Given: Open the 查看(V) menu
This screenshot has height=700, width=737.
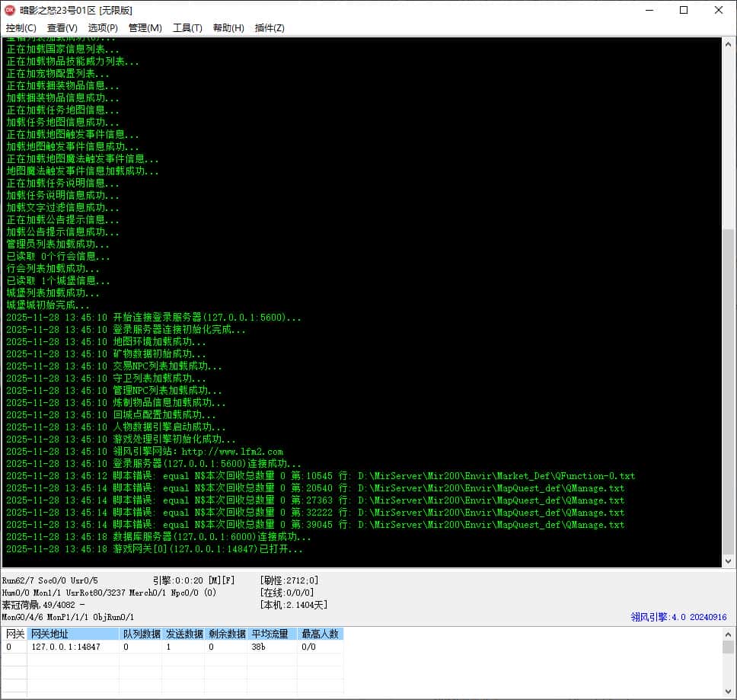Looking at the screenshot, I should pyautogui.click(x=62, y=27).
